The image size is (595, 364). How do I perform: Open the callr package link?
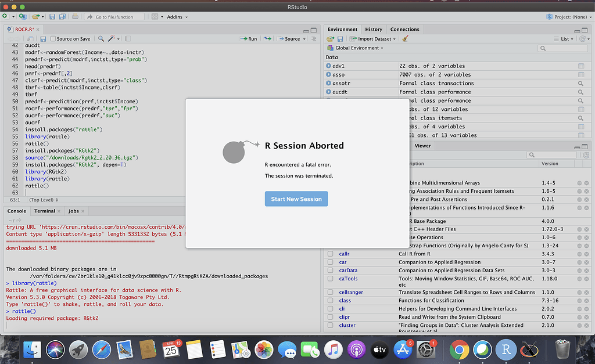(344, 254)
